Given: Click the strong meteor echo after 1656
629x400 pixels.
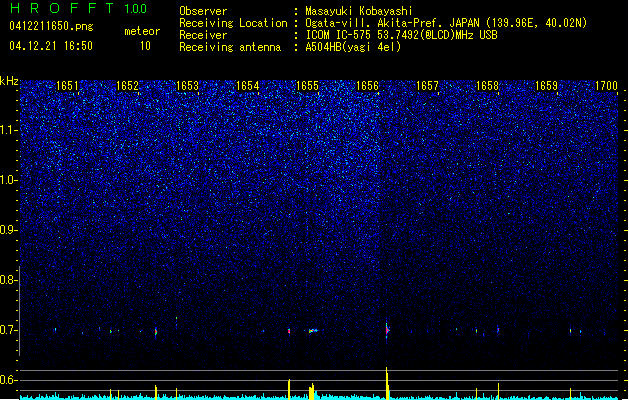Looking at the screenshot, I should [387, 331].
